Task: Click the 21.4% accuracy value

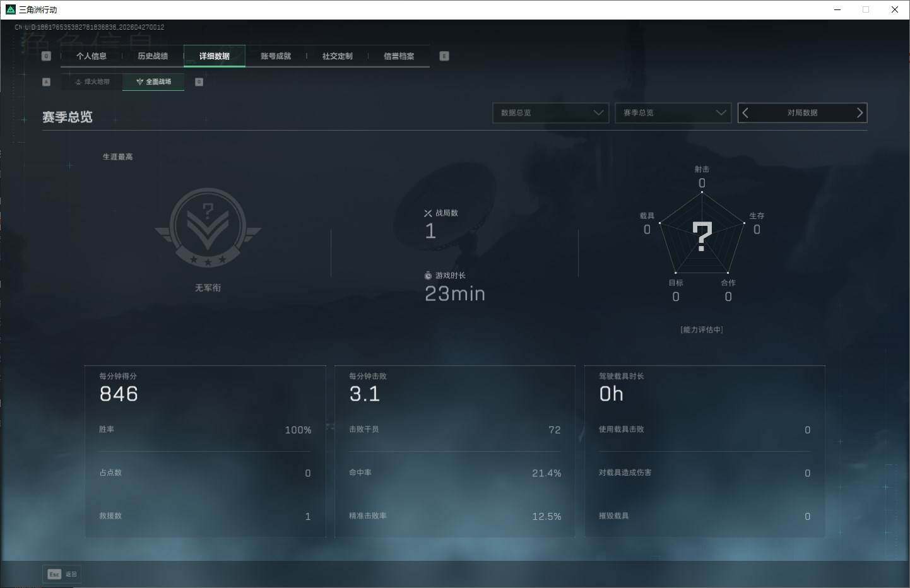Action: (547, 473)
